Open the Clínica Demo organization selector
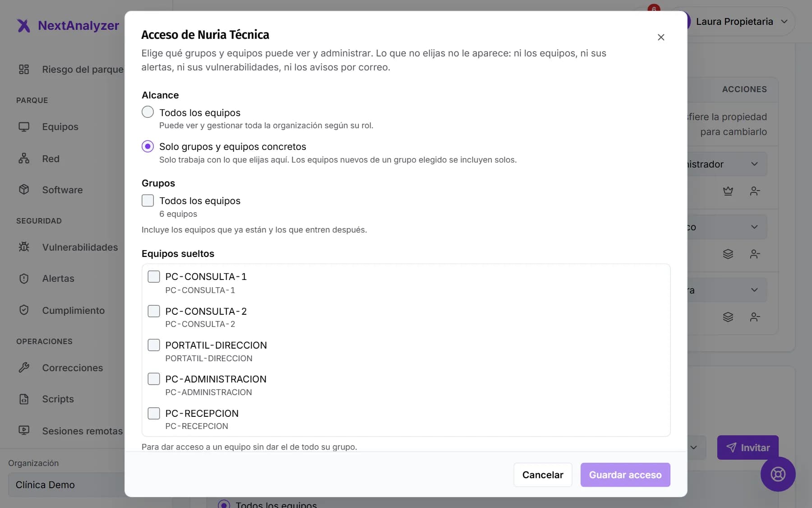The height and width of the screenshot is (508, 812). 66,485
